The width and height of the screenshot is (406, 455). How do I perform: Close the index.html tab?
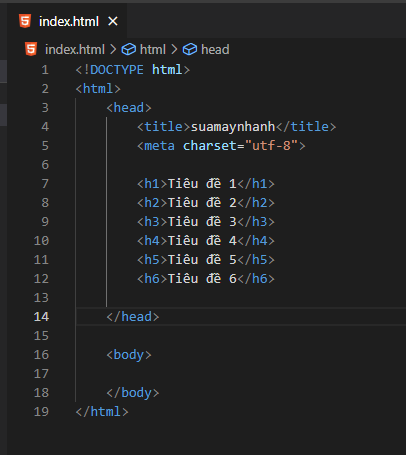113,21
